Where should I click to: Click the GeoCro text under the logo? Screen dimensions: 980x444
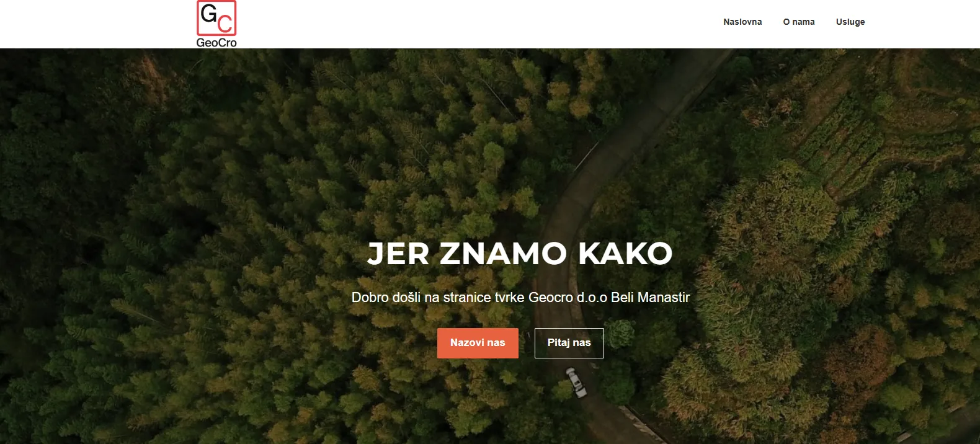pyautogui.click(x=216, y=43)
